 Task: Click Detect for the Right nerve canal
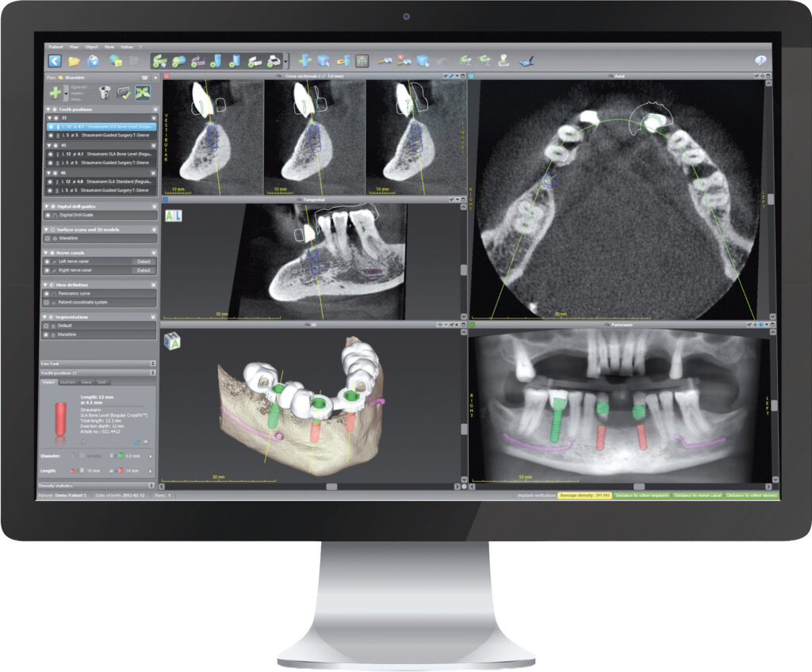coord(143,270)
